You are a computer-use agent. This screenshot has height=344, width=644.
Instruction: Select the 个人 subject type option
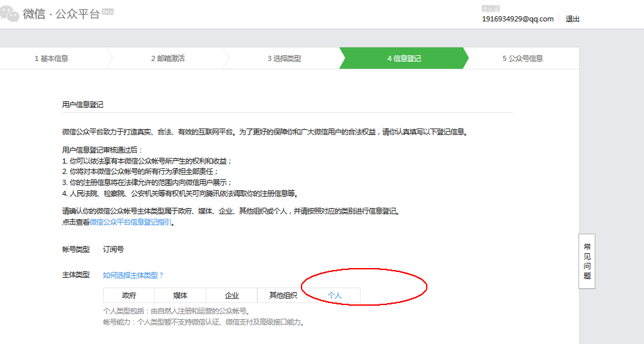335,295
